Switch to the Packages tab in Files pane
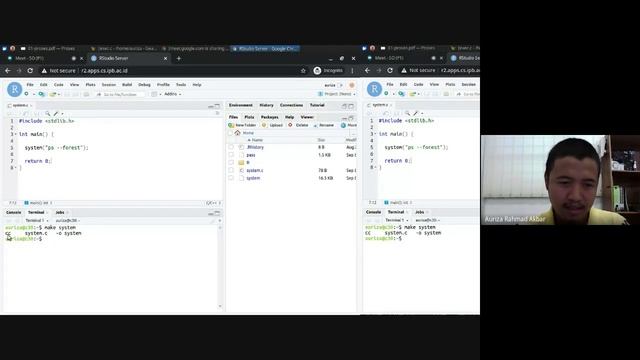Screen dimensions: 640x360 coord(269,117)
